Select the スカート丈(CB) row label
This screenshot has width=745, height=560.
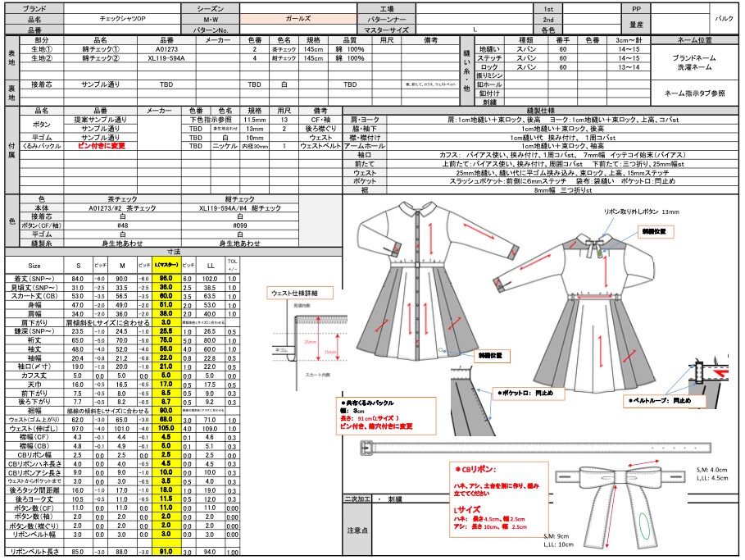(34, 296)
